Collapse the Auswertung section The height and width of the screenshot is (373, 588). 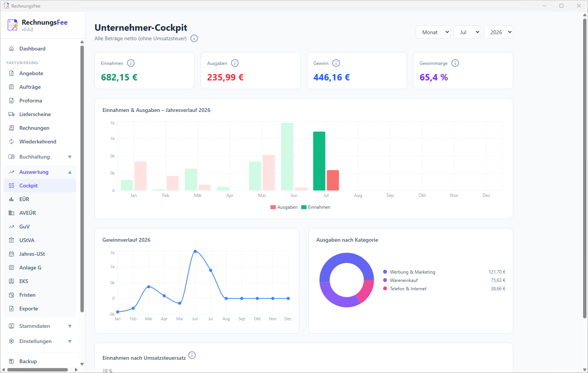click(70, 172)
